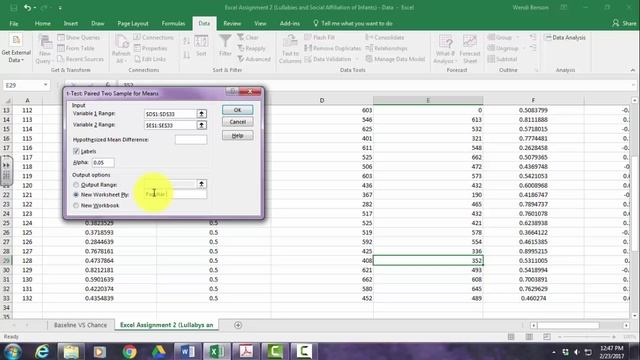Switch to the Insert tab

(71, 24)
